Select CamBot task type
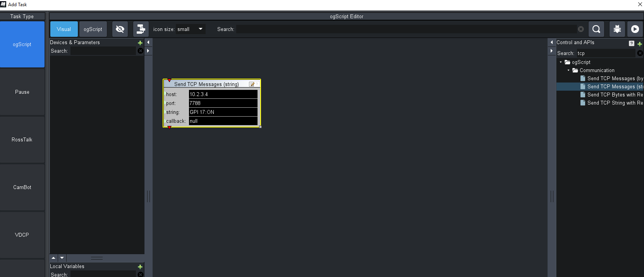Image resolution: width=644 pixels, height=277 pixels. tap(22, 187)
